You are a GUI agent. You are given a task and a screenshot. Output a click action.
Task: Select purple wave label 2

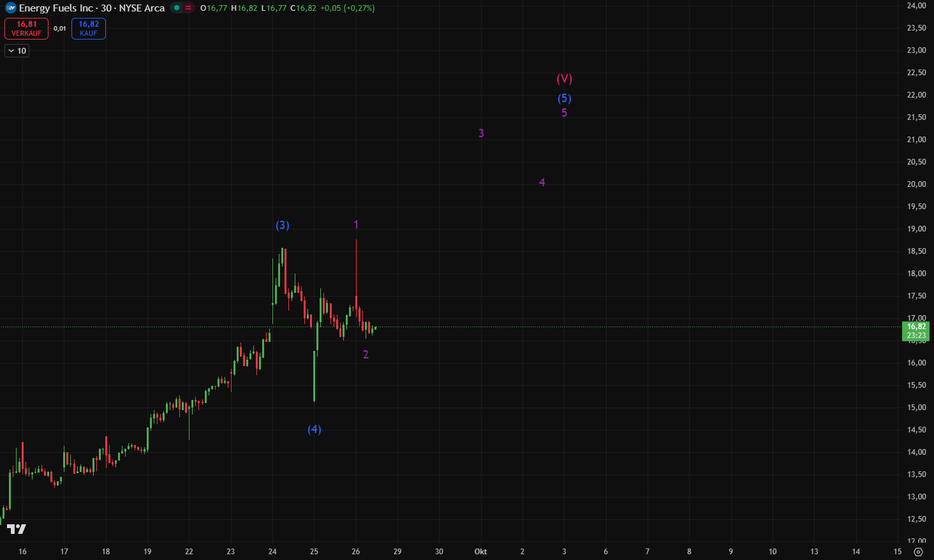tap(366, 355)
